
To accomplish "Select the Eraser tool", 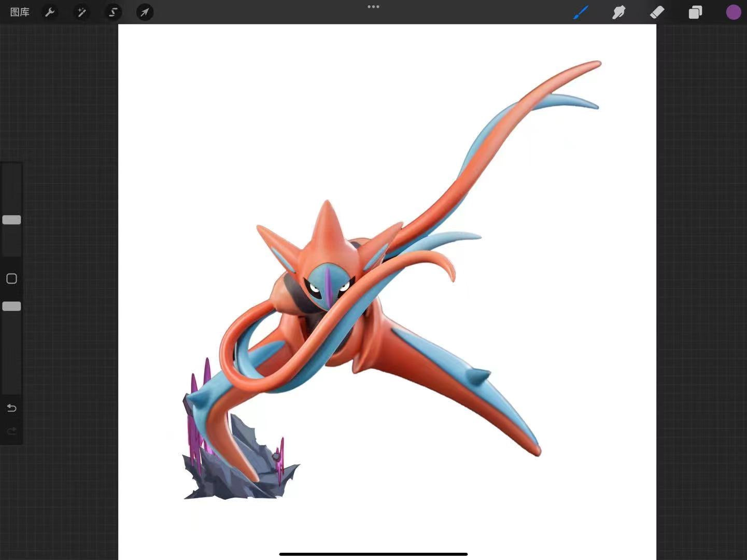I will (657, 12).
